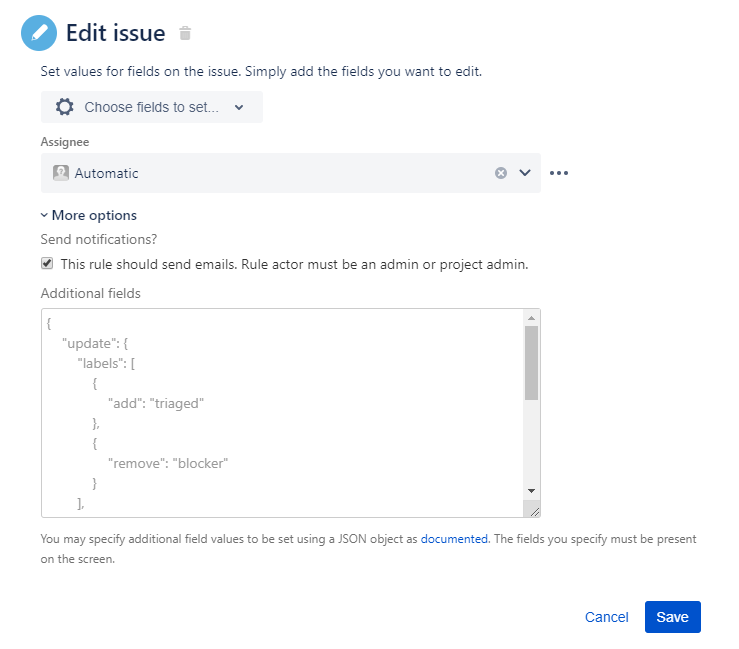Click the textarea resize handle corner

pyautogui.click(x=534, y=511)
